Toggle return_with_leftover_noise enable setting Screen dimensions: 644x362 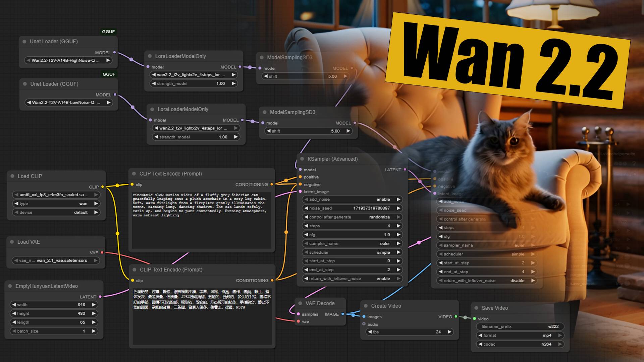(352, 279)
